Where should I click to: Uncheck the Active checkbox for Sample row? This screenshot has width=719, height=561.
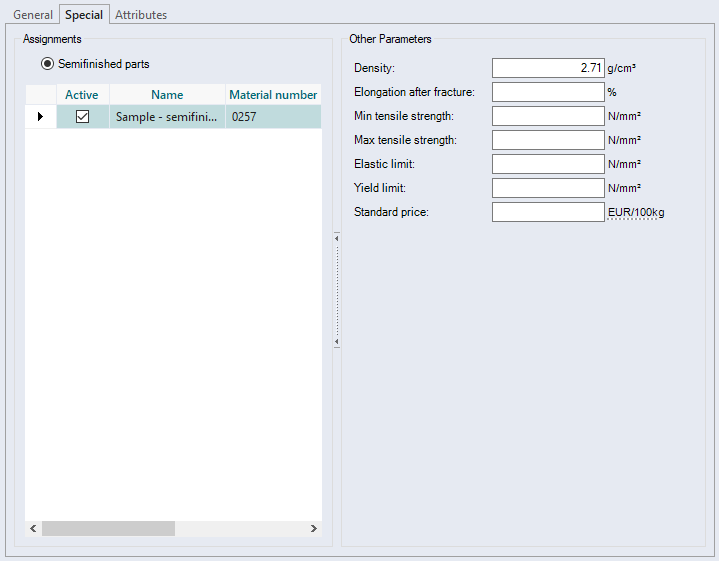(83, 117)
